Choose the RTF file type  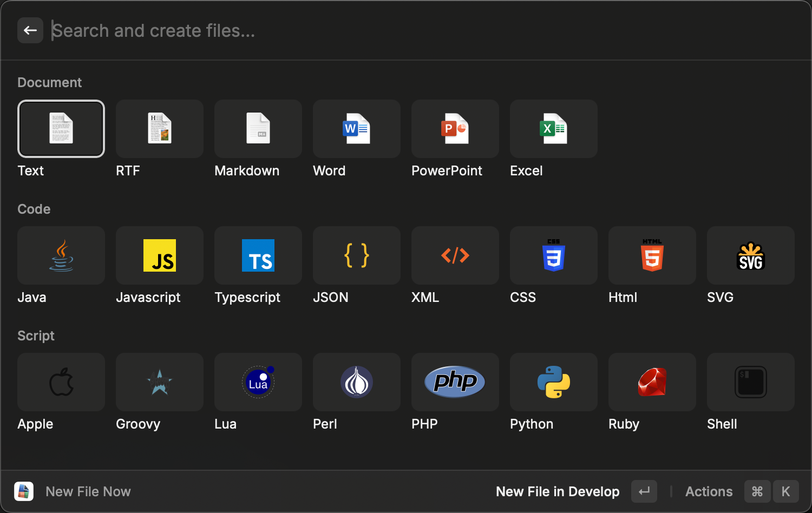pyautogui.click(x=160, y=129)
